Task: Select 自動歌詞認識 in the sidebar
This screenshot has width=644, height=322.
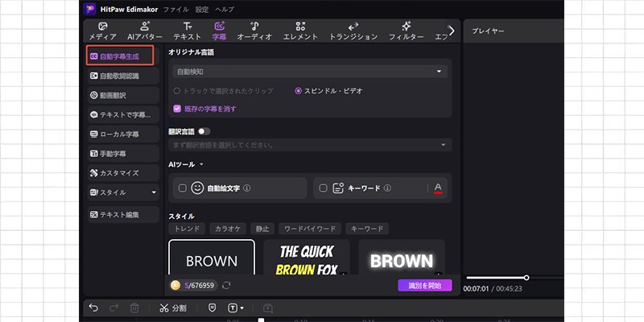Action: [123, 76]
